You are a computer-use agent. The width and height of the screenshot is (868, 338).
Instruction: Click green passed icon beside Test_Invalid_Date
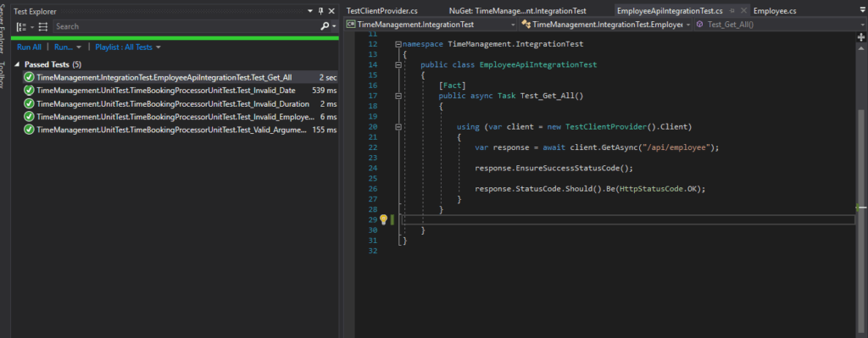tap(30, 91)
